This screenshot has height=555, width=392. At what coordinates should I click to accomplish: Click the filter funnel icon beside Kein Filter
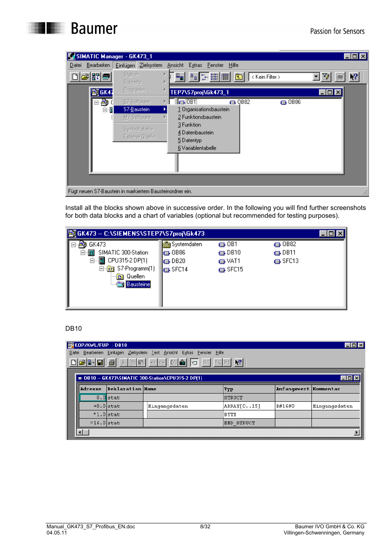click(x=326, y=77)
